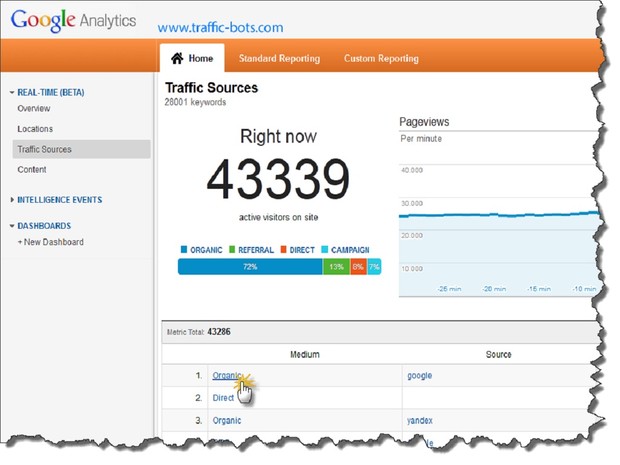Image resolution: width=620 pixels, height=465 pixels.
Task: Click the red Direct legend swatch
Action: click(284, 250)
